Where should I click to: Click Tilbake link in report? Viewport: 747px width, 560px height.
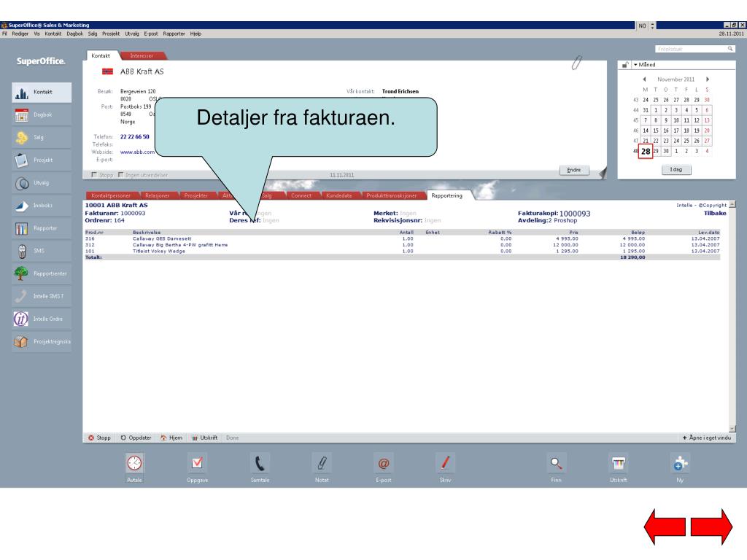click(x=715, y=214)
